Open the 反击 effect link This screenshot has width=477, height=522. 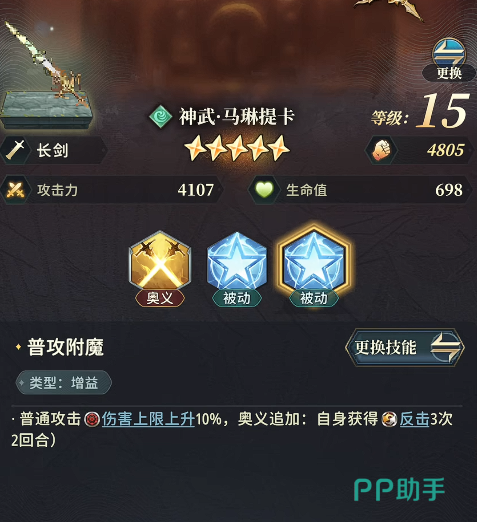[x=414, y=419]
